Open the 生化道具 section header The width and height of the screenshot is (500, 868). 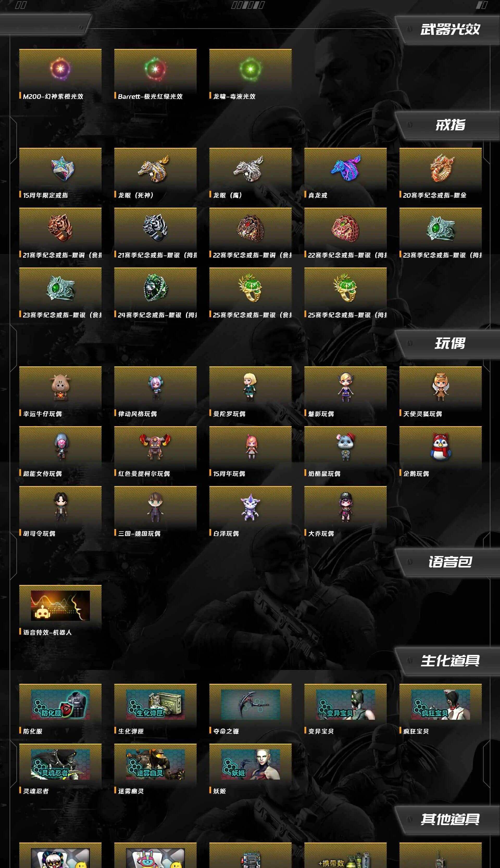coord(450,661)
